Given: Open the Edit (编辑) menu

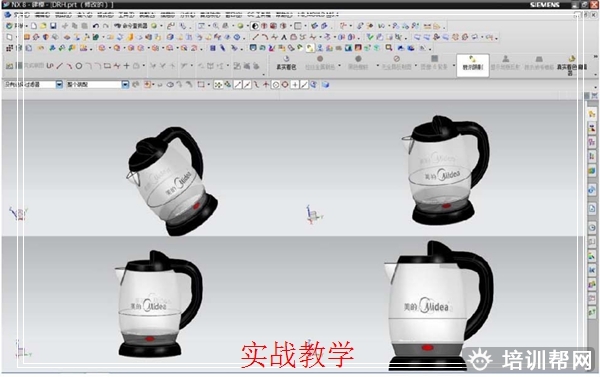Looking at the screenshot, I should 42,15.
